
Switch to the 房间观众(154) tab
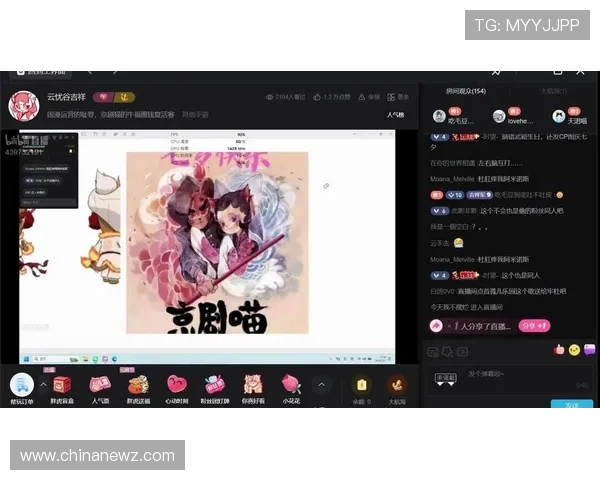coord(466,91)
